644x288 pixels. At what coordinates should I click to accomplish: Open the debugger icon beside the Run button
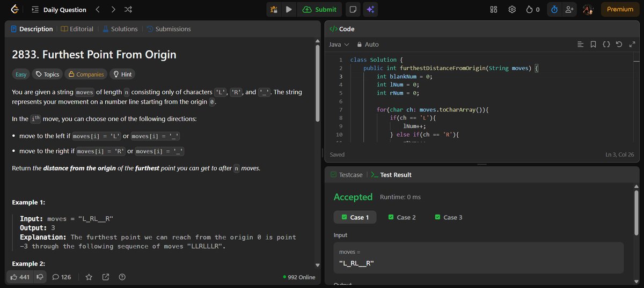[x=274, y=9]
